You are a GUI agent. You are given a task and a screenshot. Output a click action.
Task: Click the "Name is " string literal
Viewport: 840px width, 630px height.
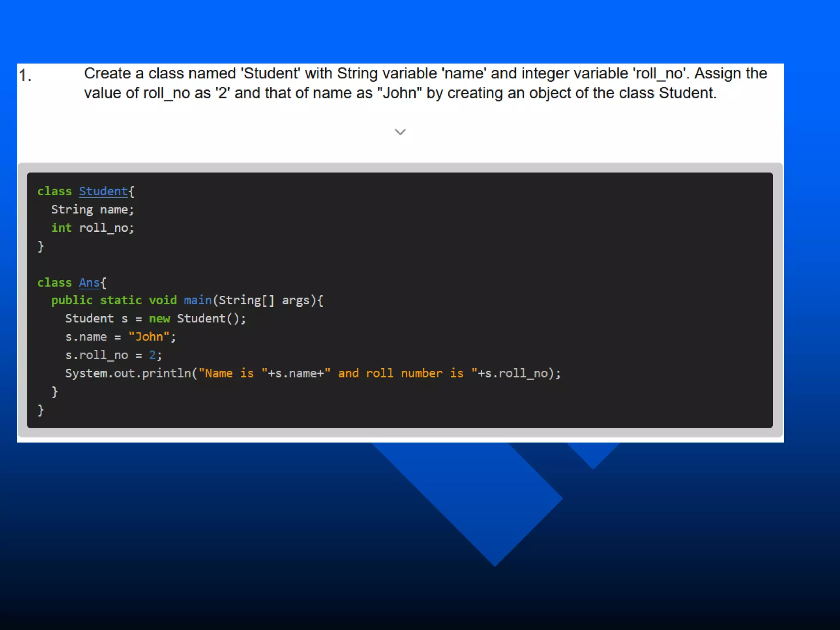point(233,373)
